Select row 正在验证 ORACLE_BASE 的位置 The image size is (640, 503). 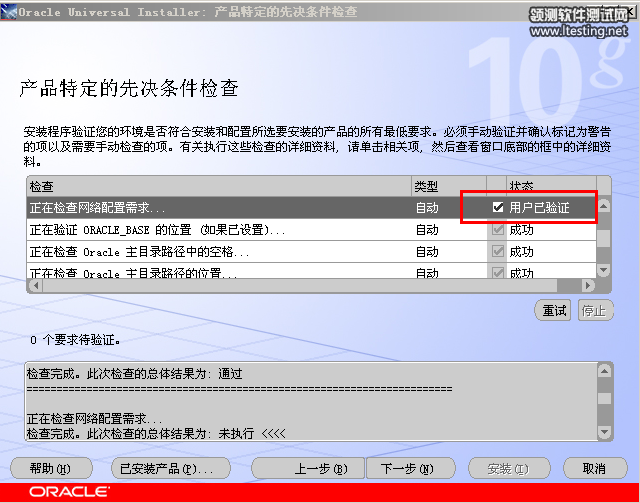(312, 230)
